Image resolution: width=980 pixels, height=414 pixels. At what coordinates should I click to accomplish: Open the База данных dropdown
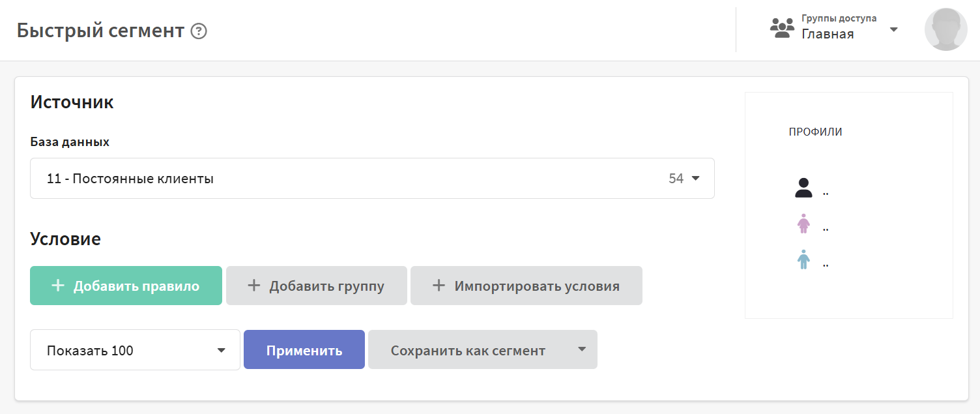[372, 178]
